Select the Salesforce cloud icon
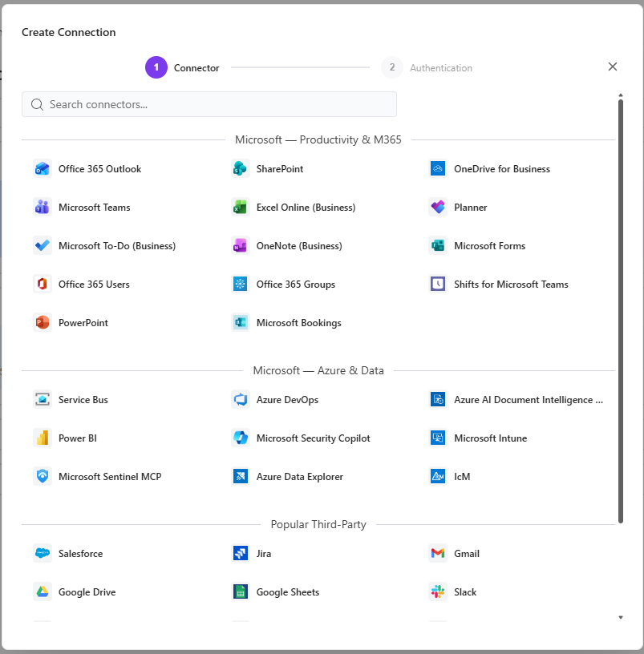Viewport: 644px width, 654px height. 43,554
